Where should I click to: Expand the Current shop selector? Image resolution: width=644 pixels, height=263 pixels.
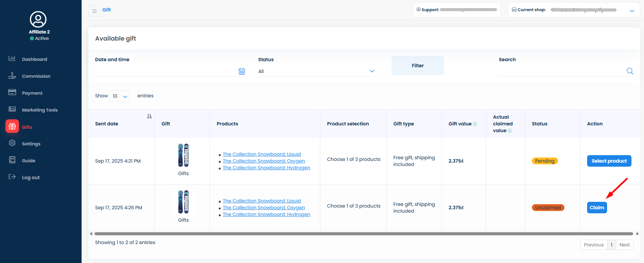[x=631, y=11]
